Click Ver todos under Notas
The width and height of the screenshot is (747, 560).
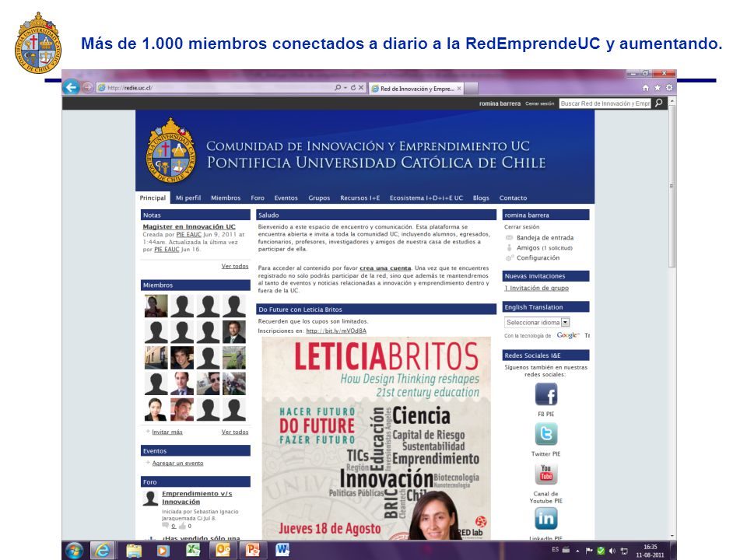click(235, 266)
